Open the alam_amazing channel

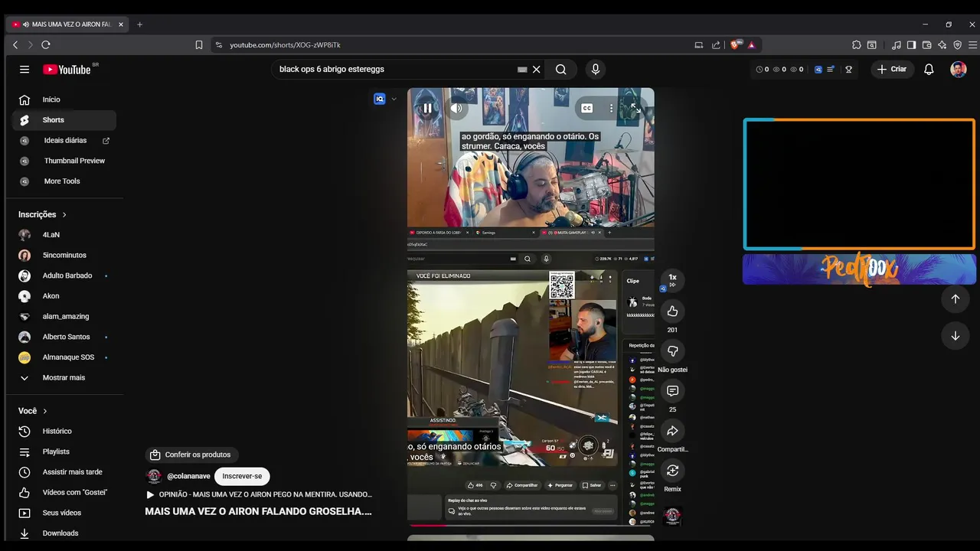click(64, 317)
